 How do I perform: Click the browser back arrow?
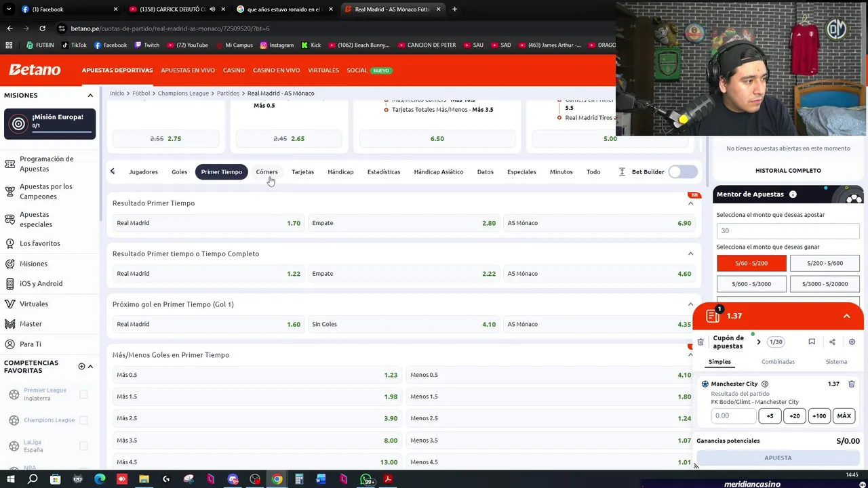point(9,28)
